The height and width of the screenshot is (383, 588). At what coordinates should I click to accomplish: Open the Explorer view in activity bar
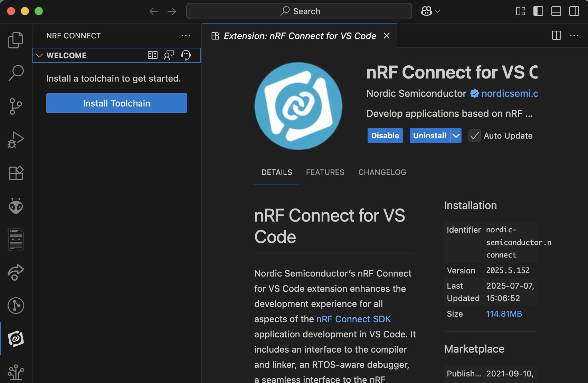coord(16,40)
